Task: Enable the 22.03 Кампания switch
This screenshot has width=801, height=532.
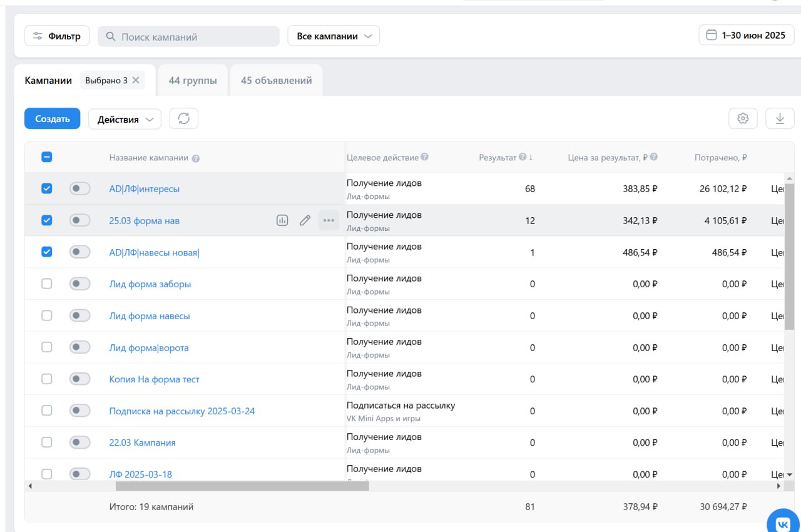Action: tap(79, 442)
